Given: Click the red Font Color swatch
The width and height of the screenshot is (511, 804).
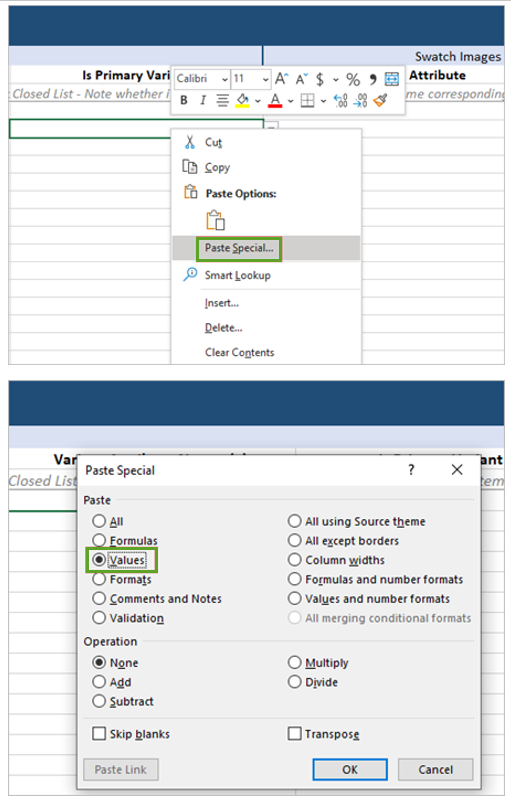Looking at the screenshot, I should point(275,100).
